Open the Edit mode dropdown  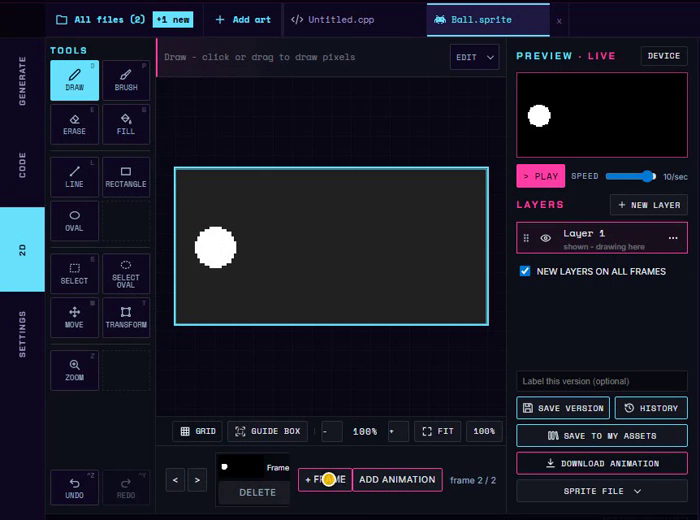[475, 57]
